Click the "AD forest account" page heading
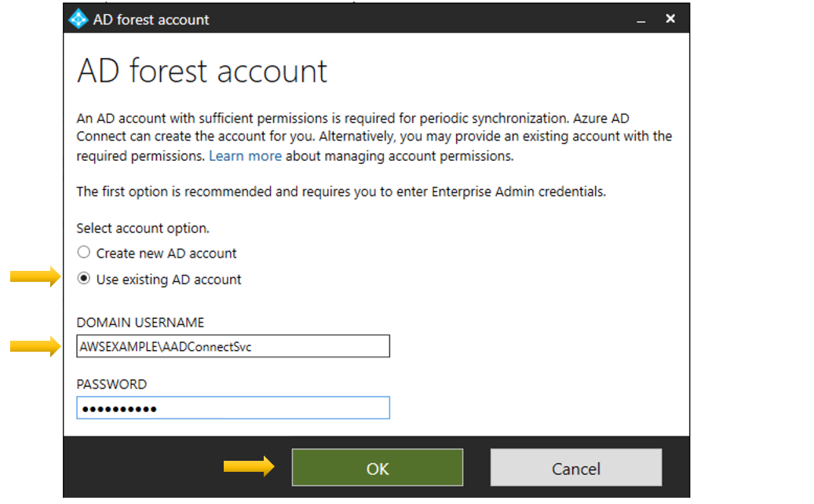 coord(201,71)
